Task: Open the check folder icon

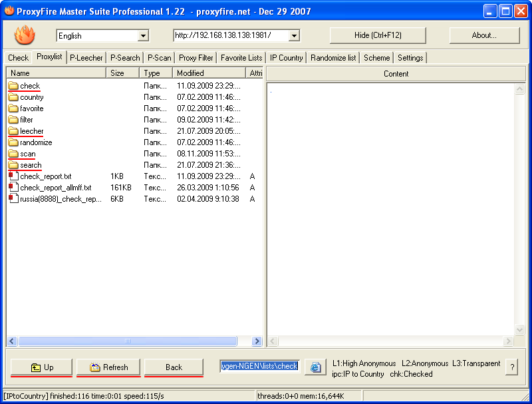Action: click(13, 86)
